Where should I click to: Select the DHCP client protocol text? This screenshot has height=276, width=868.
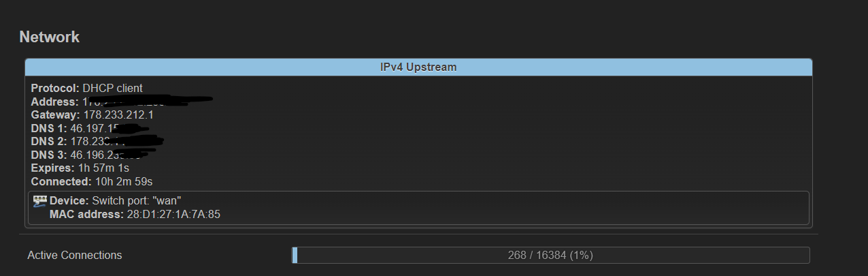113,88
